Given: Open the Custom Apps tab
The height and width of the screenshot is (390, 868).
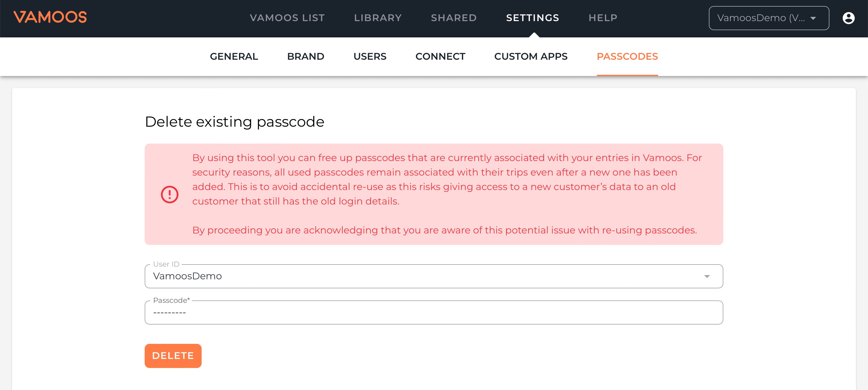Looking at the screenshot, I should (x=531, y=56).
